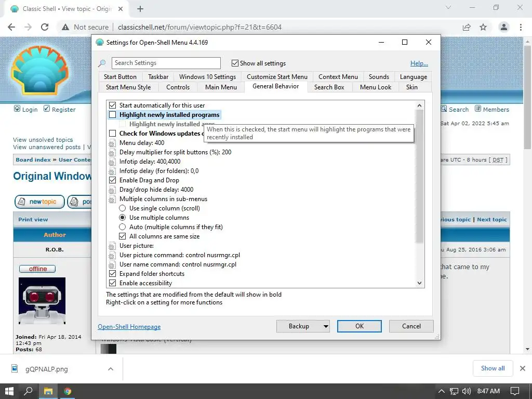532x399 pixels.
Task: Click Show all downloads button
Action: [x=493, y=368]
